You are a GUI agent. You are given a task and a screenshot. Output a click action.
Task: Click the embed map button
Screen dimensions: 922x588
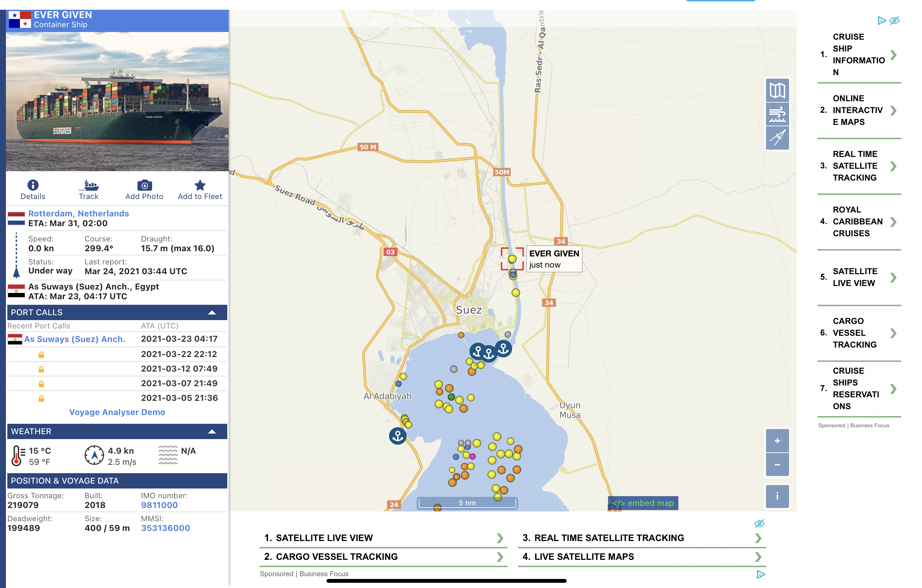[643, 503]
